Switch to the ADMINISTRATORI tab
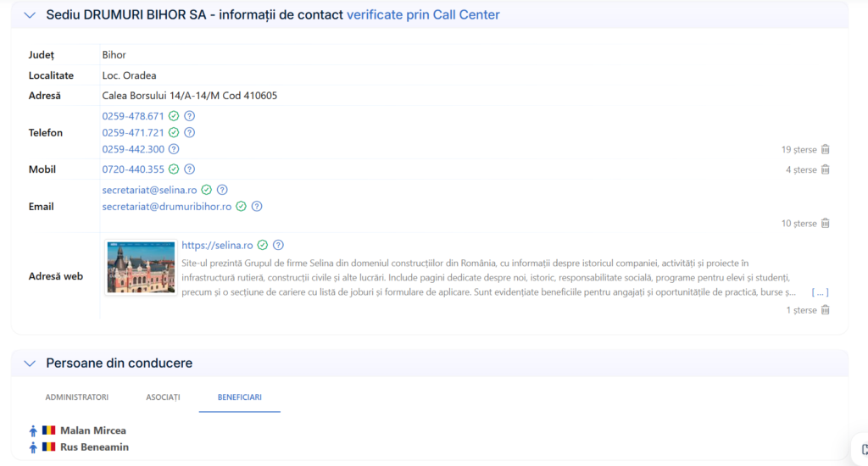868x466 pixels. coord(77,397)
